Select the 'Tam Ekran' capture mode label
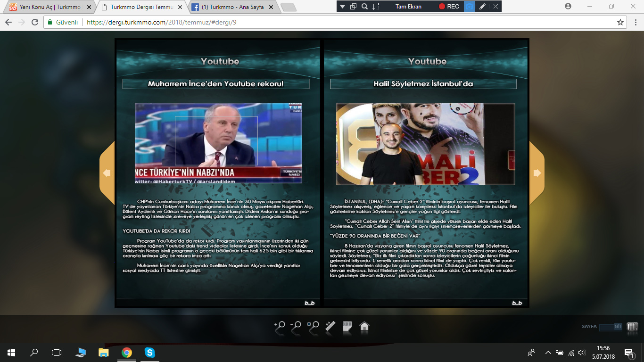The height and width of the screenshot is (362, 644). pyautogui.click(x=409, y=7)
